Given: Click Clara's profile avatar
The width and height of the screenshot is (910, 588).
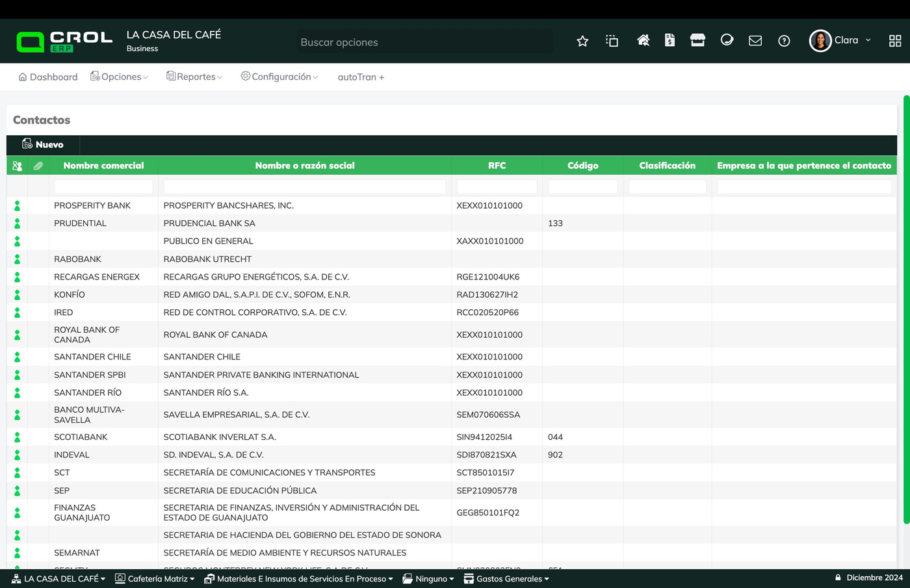Looking at the screenshot, I should (820, 41).
